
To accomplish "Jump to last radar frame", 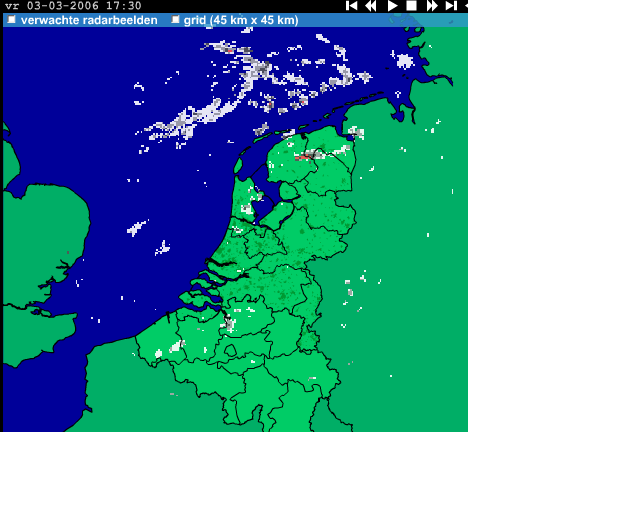I will [x=451, y=6].
